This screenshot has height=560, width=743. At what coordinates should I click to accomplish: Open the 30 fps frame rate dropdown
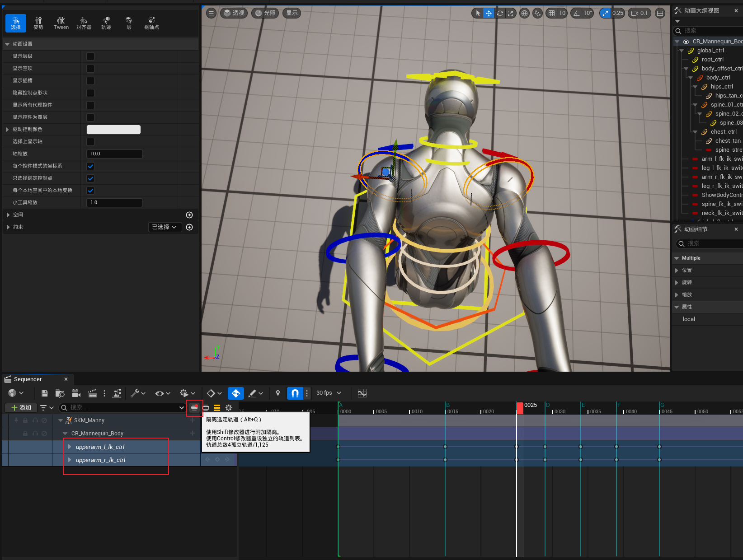point(329,393)
